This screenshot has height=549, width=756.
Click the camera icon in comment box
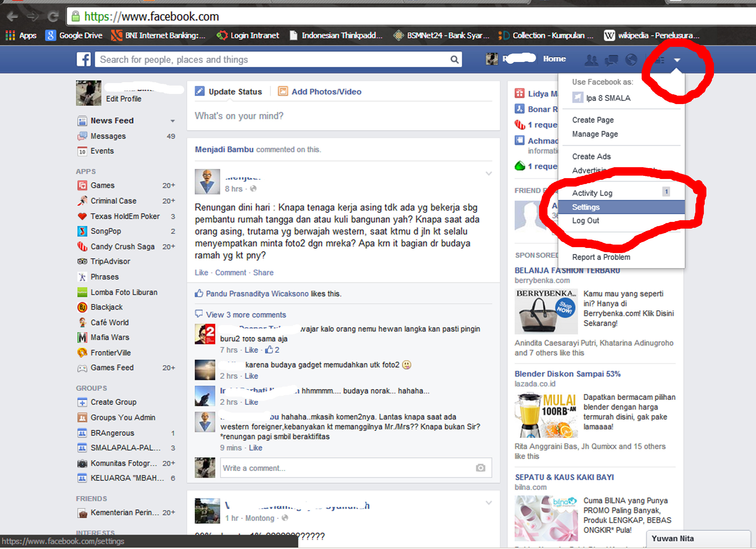[480, 468]
